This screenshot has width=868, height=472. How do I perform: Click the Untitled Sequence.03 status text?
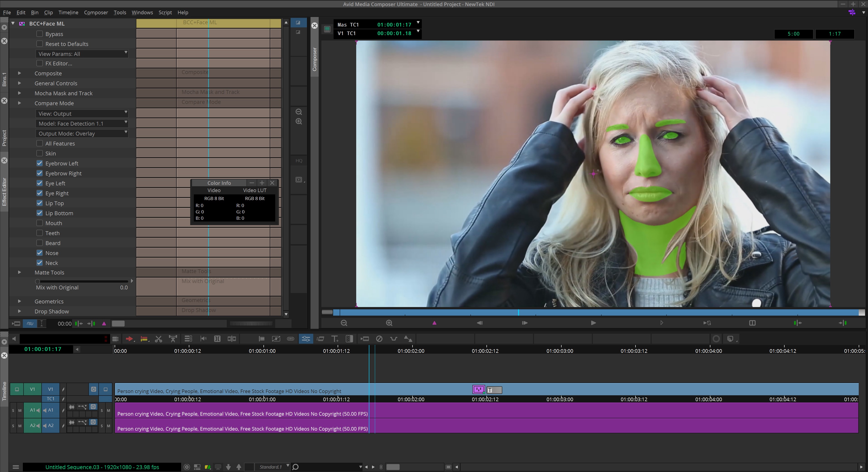pos(102,467)
